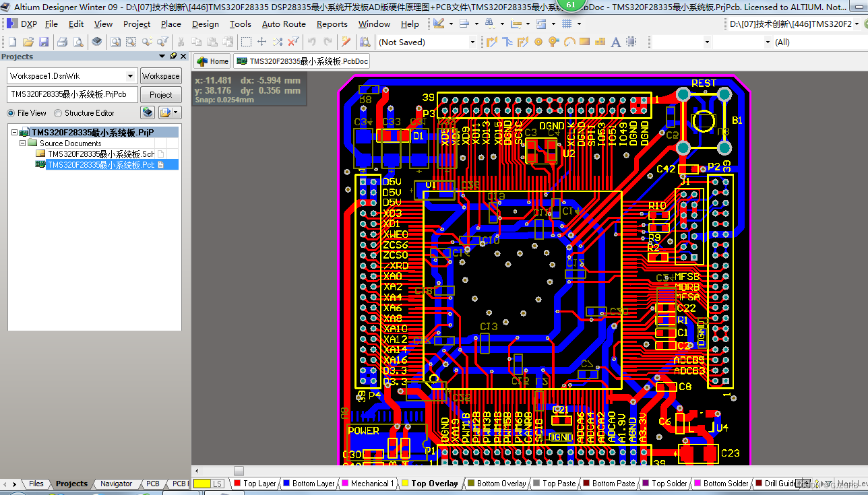Image resolution: width=868 pixels, height=495 pixels.
Task: Click the Save floppy disk icon
Action: pos(44,42)
